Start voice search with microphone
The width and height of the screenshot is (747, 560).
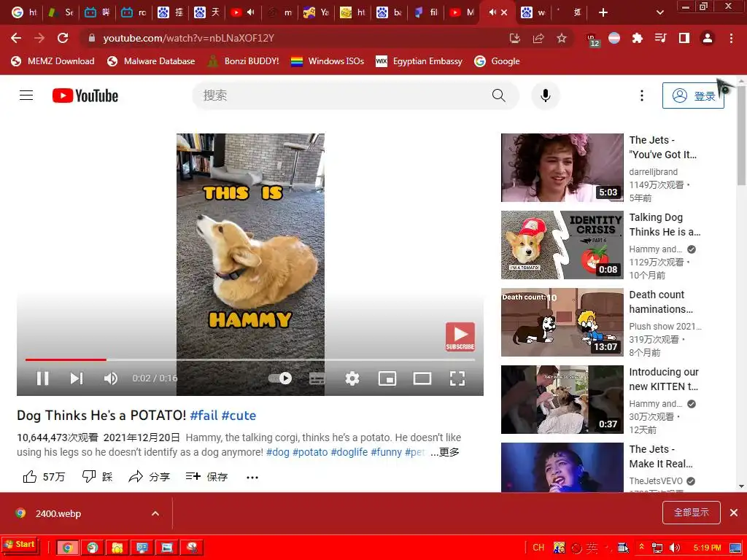(x=546, y=96)
